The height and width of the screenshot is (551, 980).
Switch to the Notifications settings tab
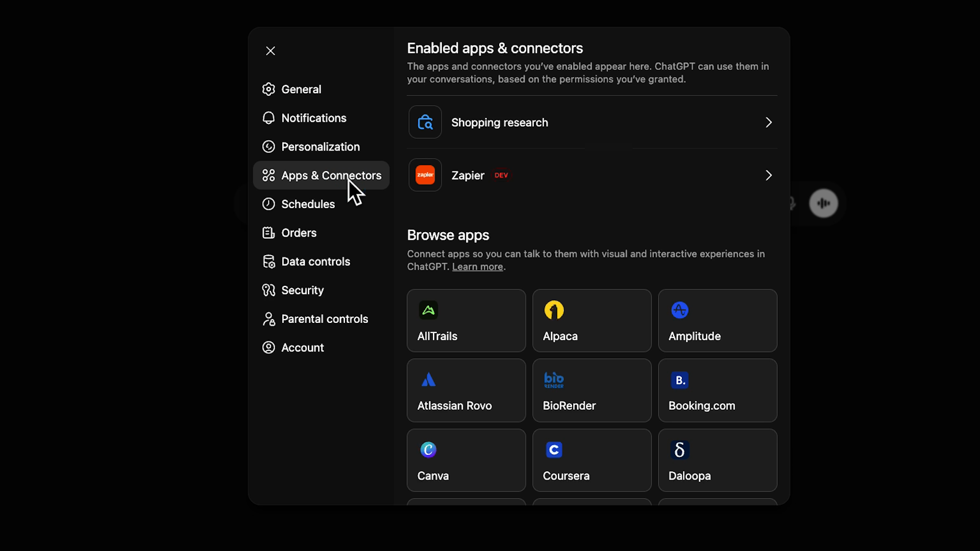(x=313, y=118)
